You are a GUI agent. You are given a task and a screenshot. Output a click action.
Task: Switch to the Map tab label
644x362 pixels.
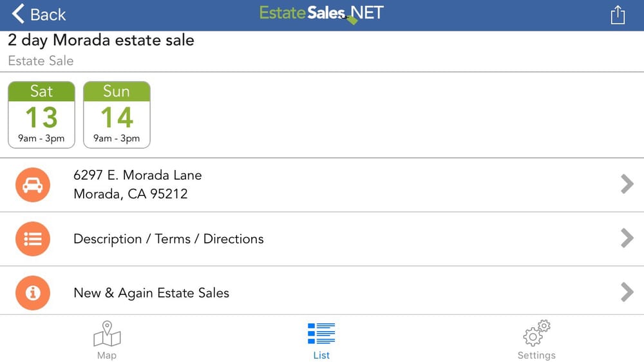pyautogui.click(x=107, y=355)
